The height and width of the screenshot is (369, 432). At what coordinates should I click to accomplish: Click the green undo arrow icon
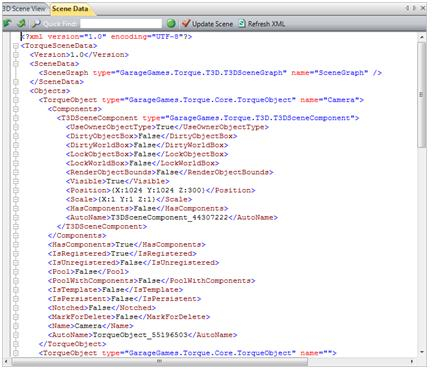[x=7, y=23]
